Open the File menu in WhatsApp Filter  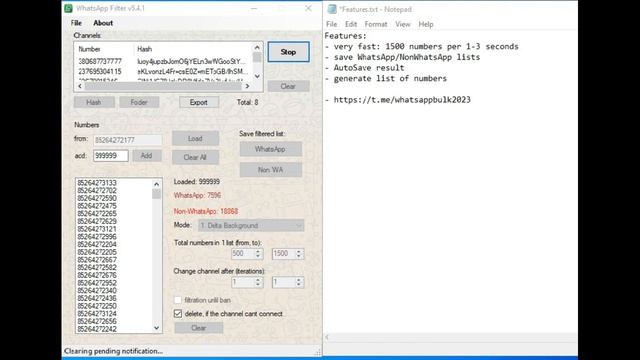76,23
